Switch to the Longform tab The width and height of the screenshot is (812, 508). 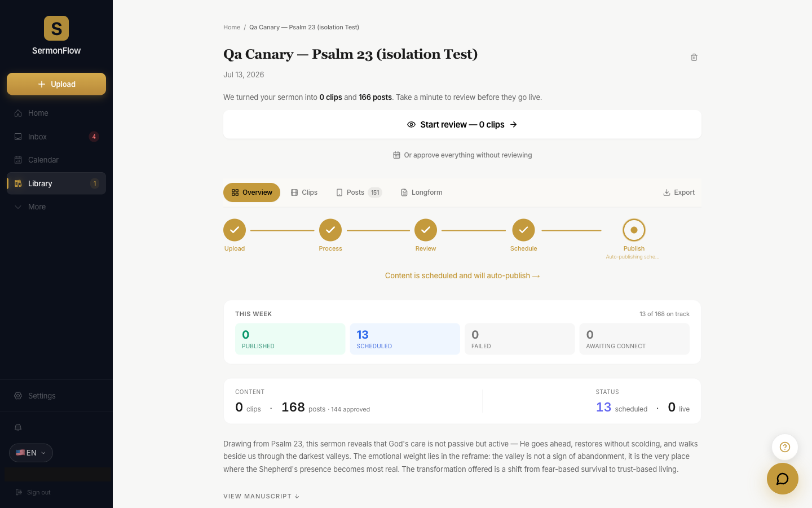(x=421, y=192)
